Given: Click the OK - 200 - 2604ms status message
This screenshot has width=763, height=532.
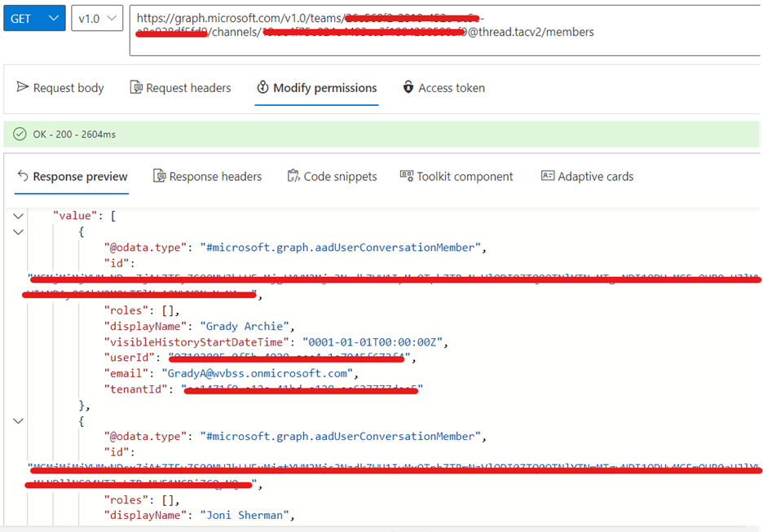Looking at the screenshot, I should tap(73, 131).
